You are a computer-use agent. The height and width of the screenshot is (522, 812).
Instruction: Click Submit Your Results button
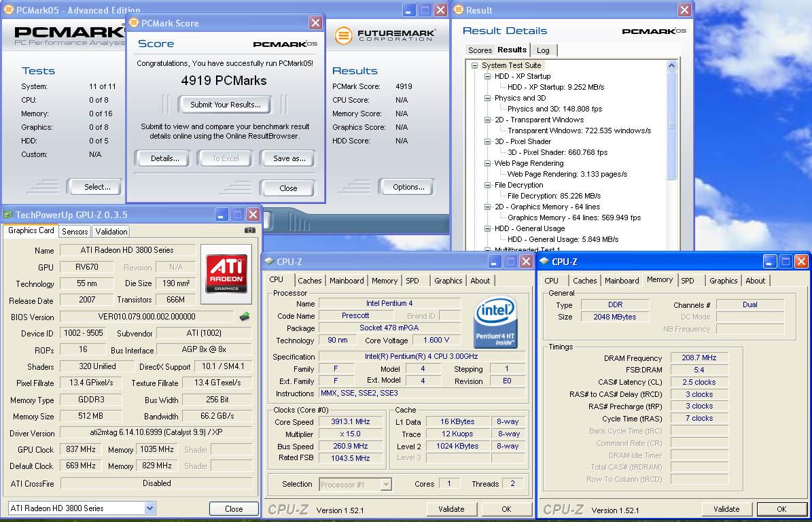tap(226, 105)
